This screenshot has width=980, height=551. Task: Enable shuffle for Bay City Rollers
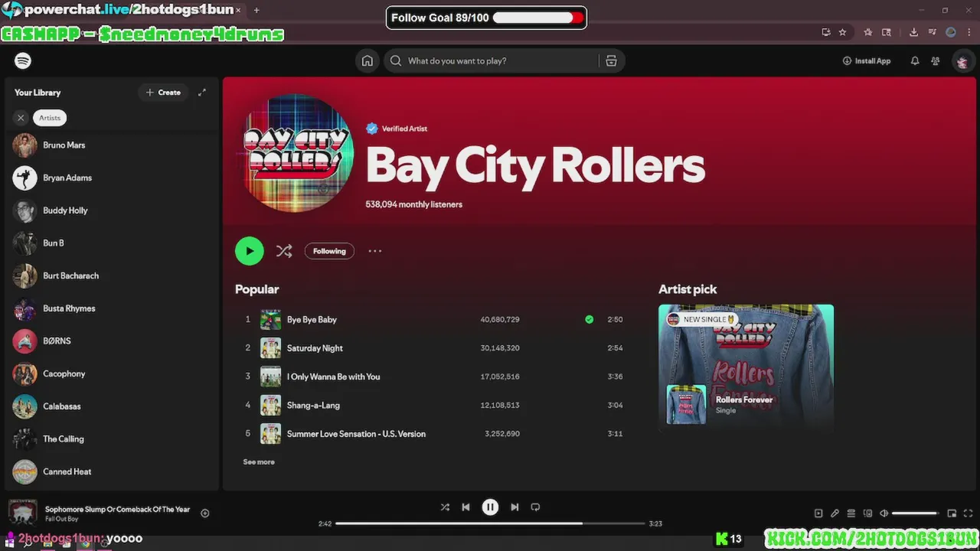point(284,251)
